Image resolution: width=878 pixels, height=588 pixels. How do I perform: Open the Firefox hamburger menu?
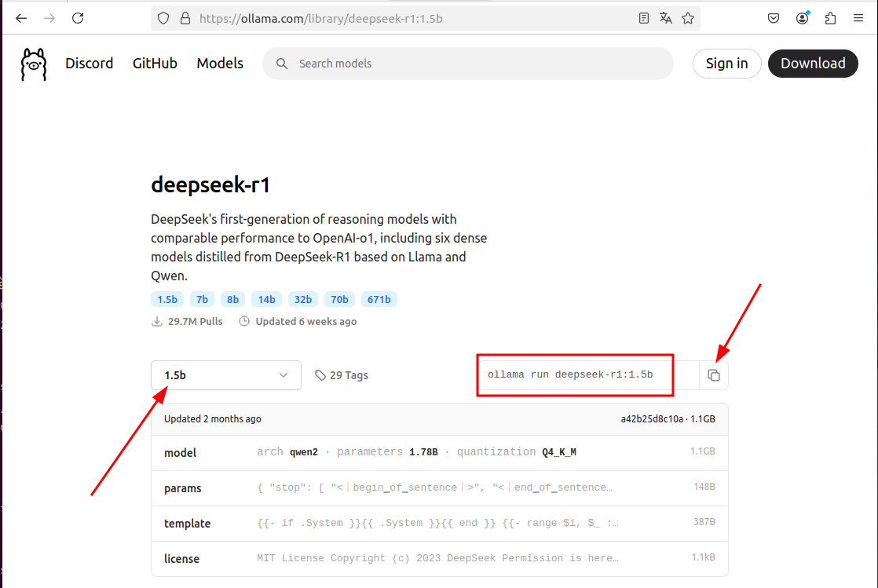(858, 19)
